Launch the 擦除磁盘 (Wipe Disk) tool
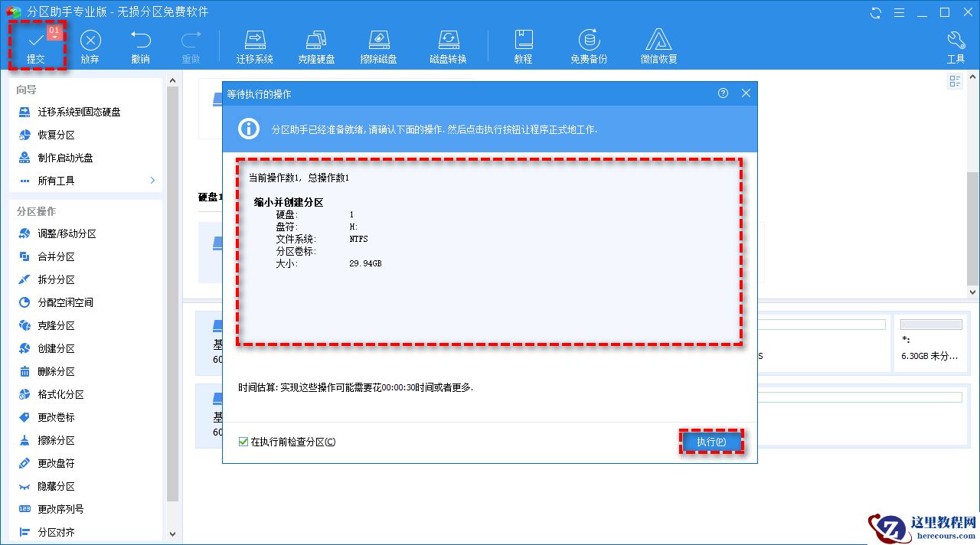The height and width of the screenshot is (545, 980). [379, 44]
